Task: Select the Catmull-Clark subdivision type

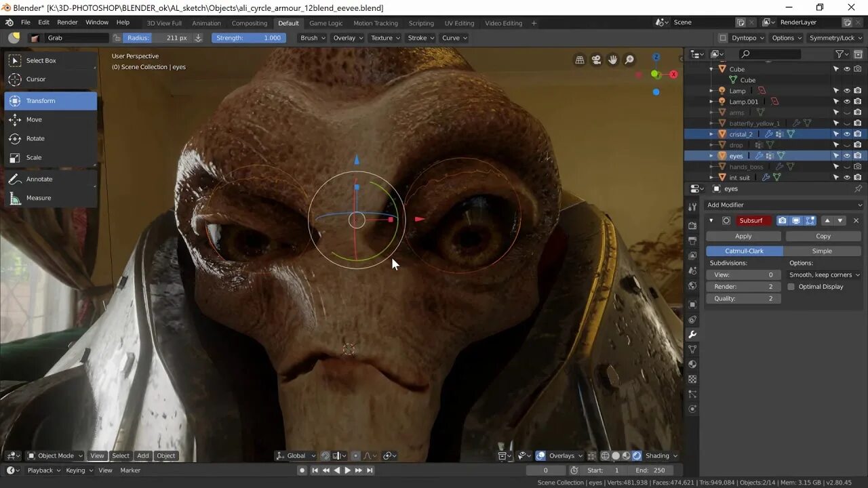Action: [x=745, y=251]
